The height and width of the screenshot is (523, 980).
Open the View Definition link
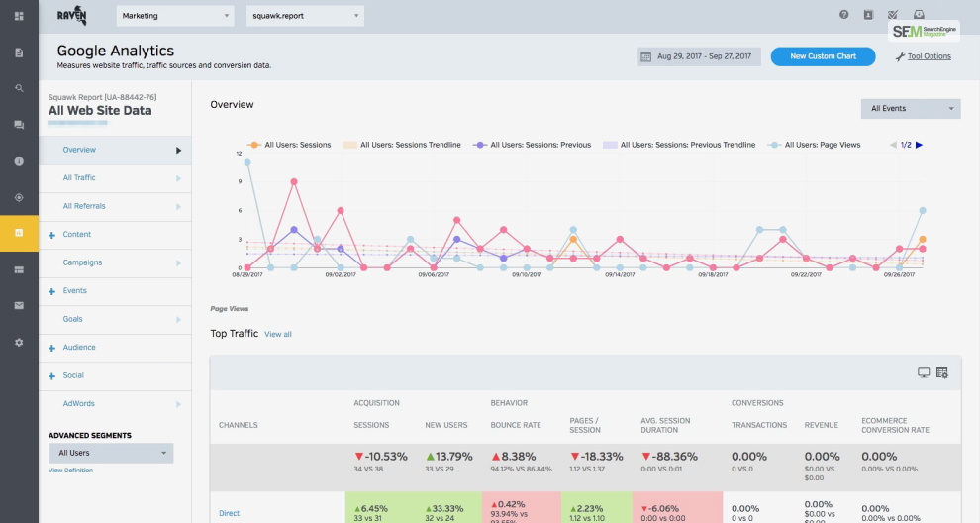point(70,470)
